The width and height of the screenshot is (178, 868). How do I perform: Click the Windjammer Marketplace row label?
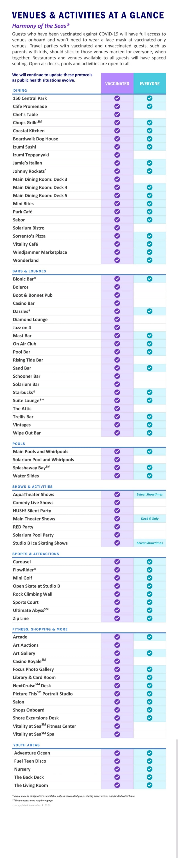(x=40, y=252)
